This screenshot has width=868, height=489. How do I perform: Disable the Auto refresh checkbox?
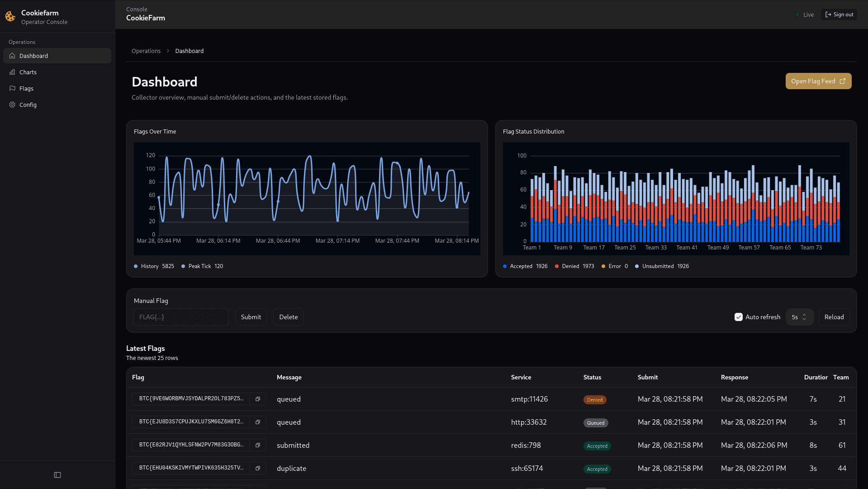[739, 317]
